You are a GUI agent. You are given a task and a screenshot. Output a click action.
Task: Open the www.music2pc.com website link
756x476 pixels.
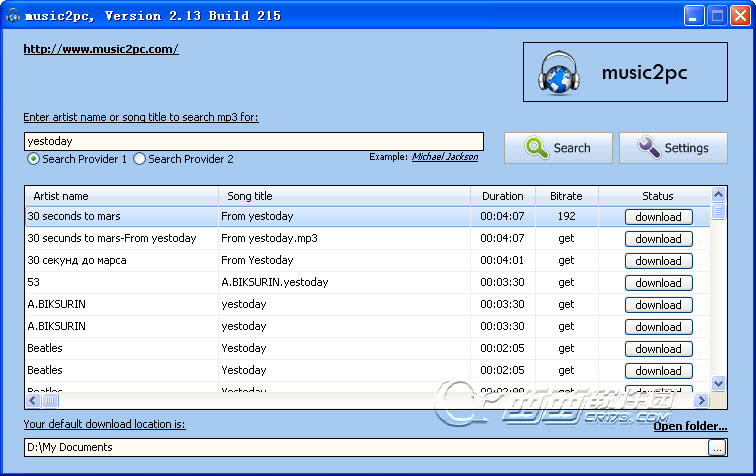pos(100,48)
